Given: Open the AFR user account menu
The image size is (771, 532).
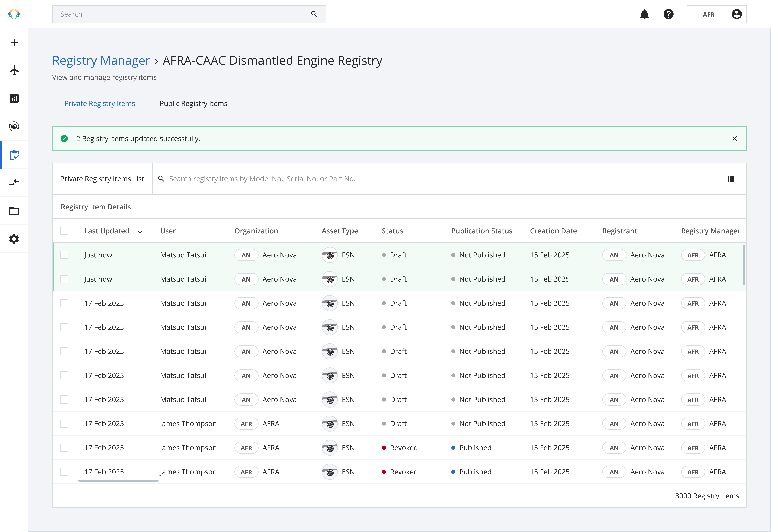Looking at the screenshot, I should [x=717, y=14].
